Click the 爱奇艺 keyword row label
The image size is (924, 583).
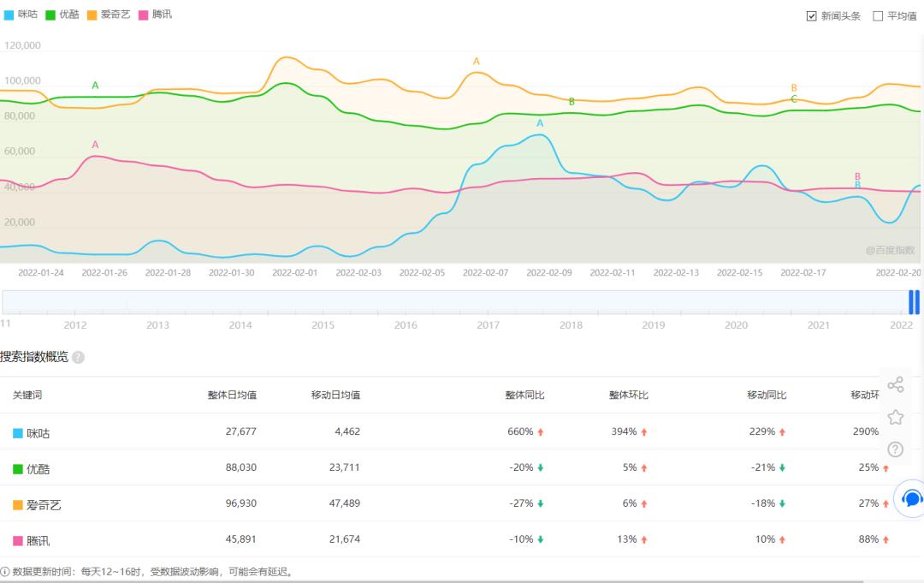click(x=44, y=505)
